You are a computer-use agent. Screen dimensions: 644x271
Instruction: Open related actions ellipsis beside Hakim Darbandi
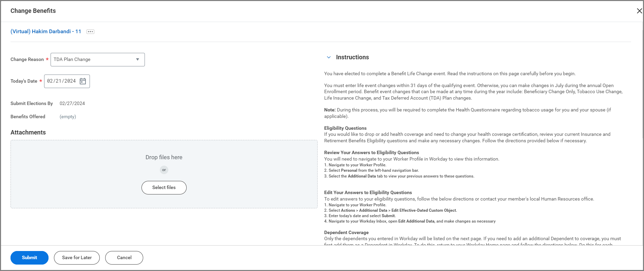(90, 32)
